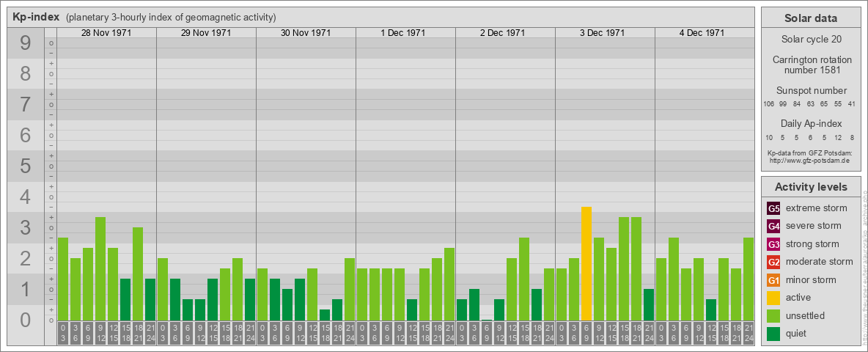Click the G2 moderate storm badge
Screen dimensions: 868x352
pyautogui.click(x=773, y=262)
